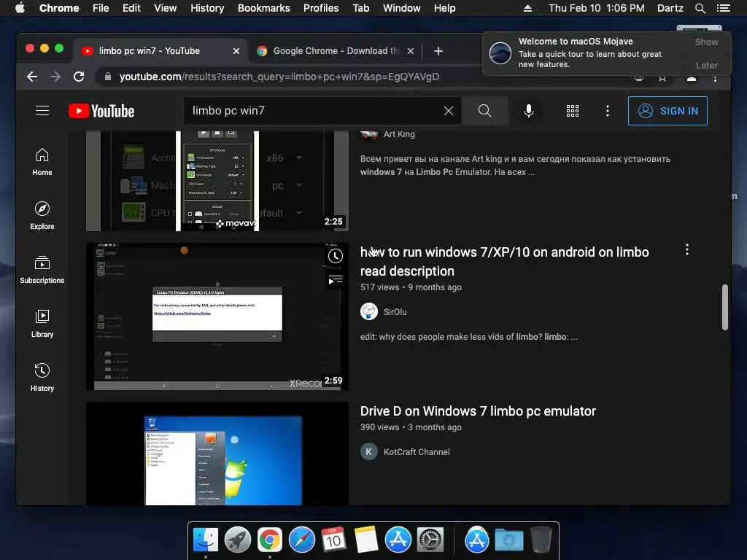Open the 2:25 Art King video thumbnail

pos(217,181)
